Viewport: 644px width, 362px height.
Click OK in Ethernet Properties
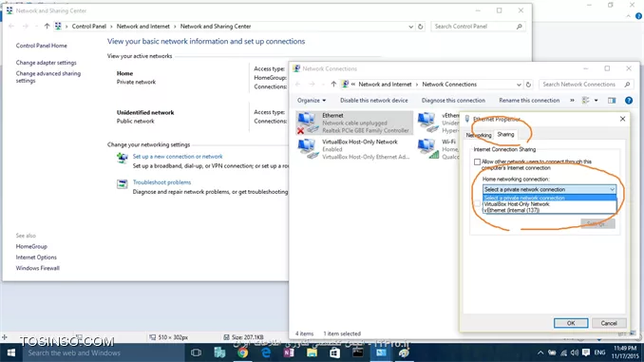(571, 323)
